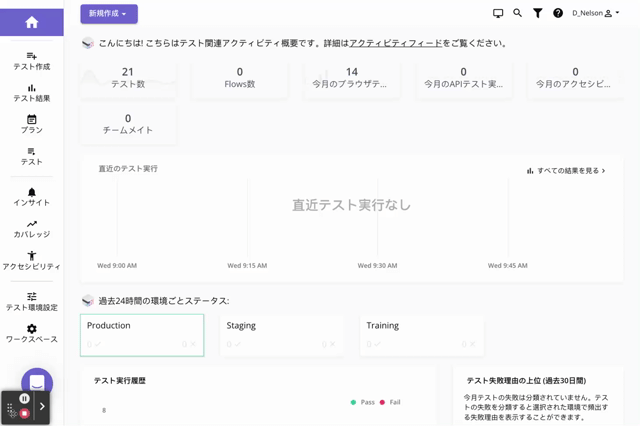
Task: Open アクセシビリティ in the sidebar
Action: [31, 261]
